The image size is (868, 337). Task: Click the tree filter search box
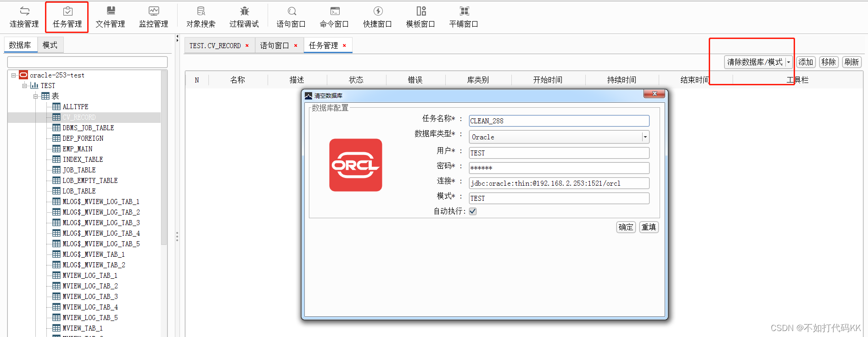(x=87, y=62)
